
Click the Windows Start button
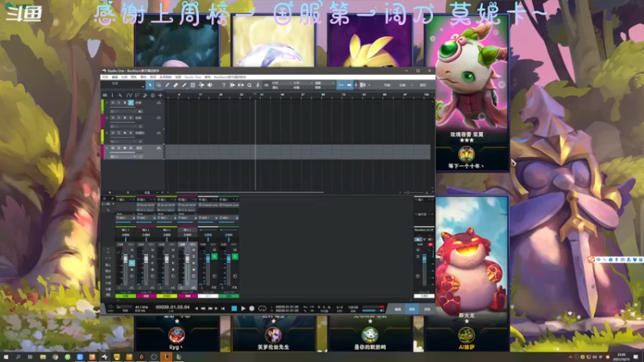click(x=6, y=356)
